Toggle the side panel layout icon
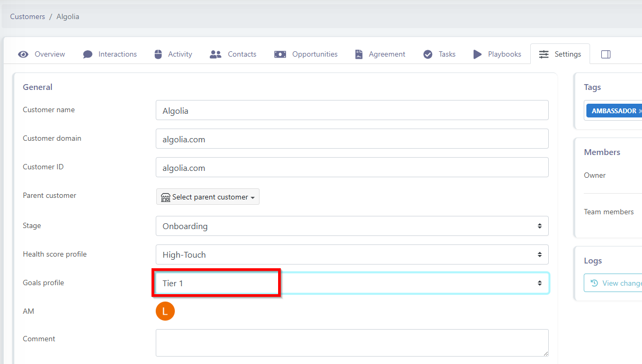Screen dimensions: 642x364 (606, 54)
